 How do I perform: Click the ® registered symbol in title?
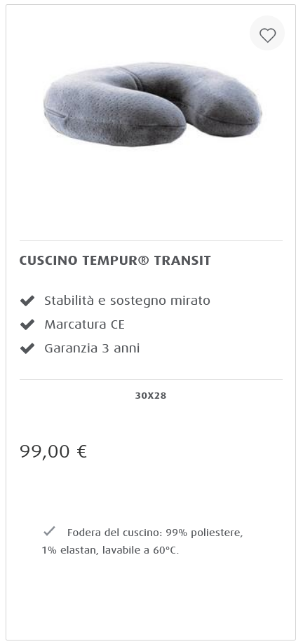144,261
